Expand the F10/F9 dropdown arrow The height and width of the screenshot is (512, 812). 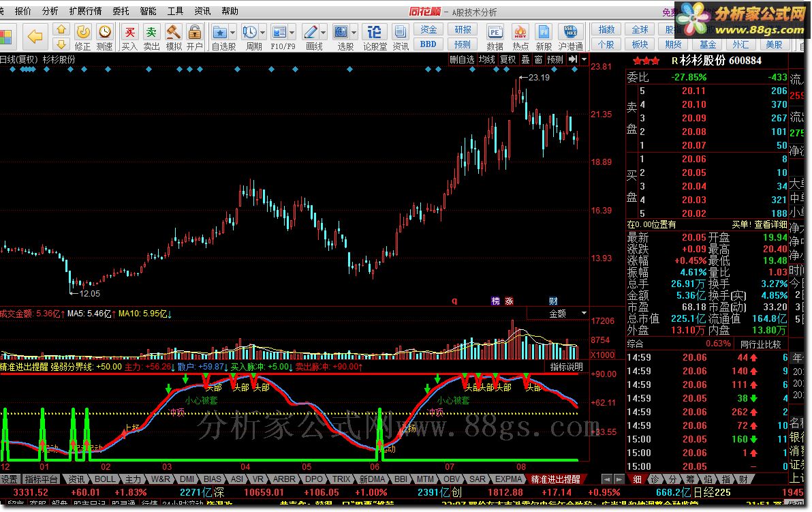pos(292,33)
